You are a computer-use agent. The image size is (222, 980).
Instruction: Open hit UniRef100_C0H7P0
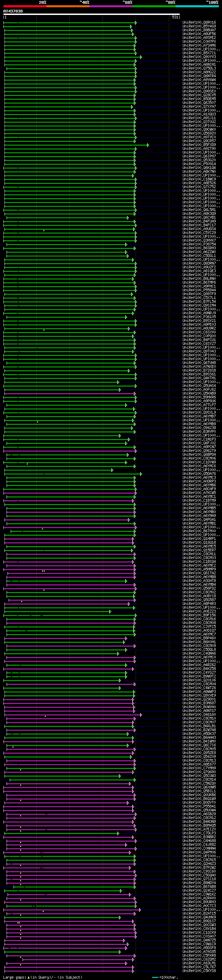(199, 42)
